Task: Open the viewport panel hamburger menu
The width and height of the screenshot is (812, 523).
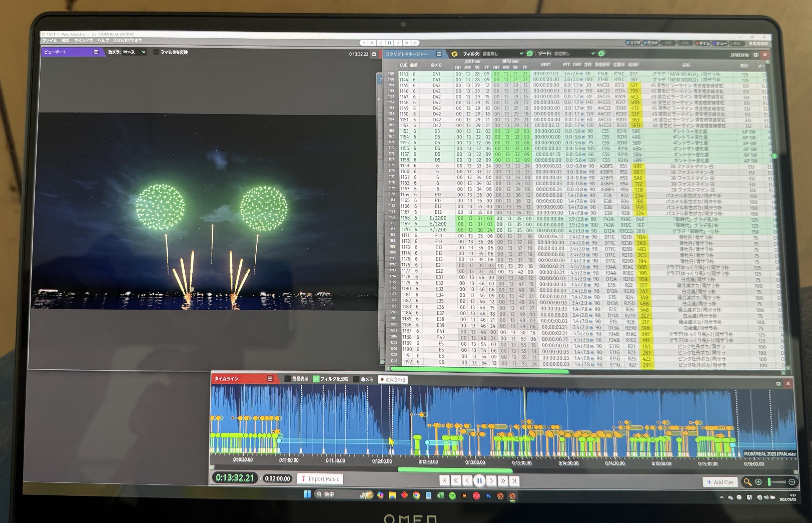Action: (96, 52)
